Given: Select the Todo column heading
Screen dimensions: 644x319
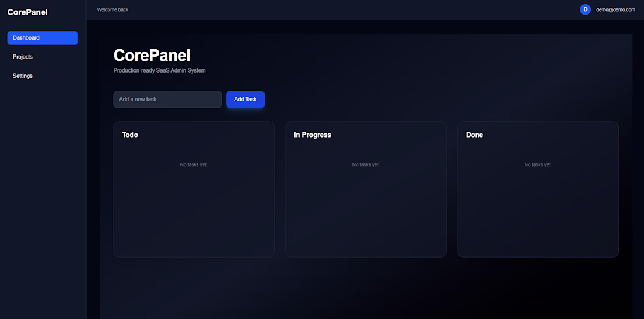Looking at the screenshot, I should pyautogui.click(x=130, y=135).
